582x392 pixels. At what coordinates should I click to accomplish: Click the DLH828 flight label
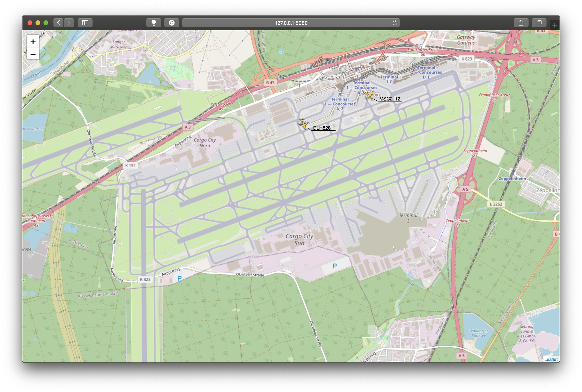click(x=322, y=128)
